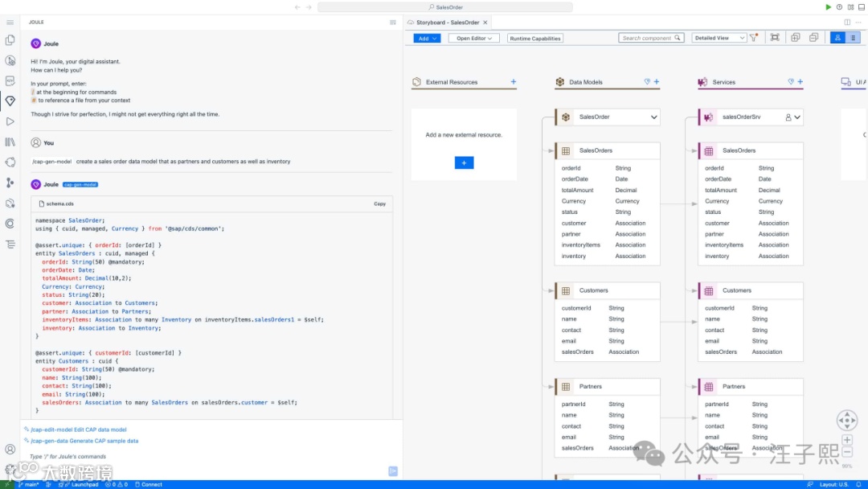This screenshot has width=868, height=489.
Task: Zoom in with the plus control on canvas
Action: click(847, 440)
